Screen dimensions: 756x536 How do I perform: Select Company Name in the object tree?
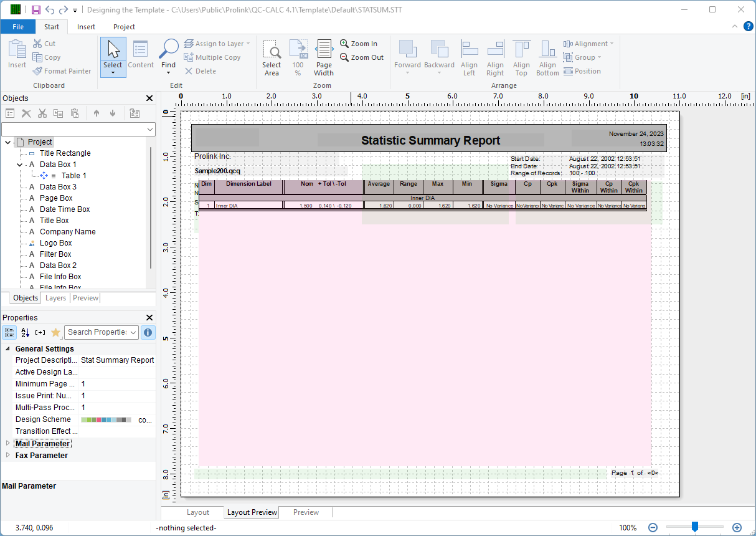(67, 232)
